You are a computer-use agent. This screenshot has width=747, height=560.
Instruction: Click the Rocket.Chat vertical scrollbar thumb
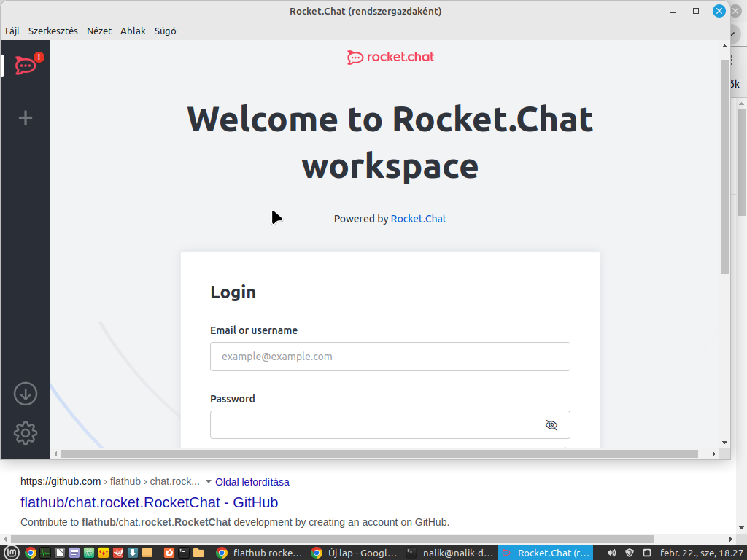[x=724, y=167]
